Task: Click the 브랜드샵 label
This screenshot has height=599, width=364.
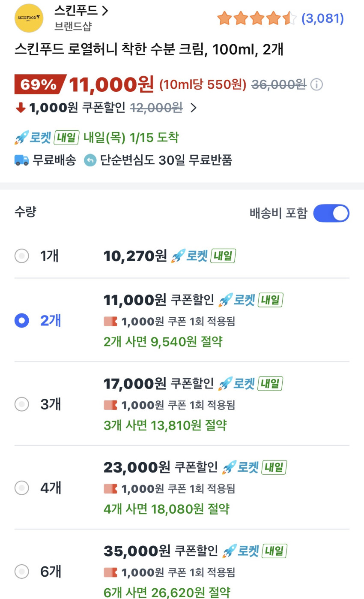Action: tap(73, 26)
